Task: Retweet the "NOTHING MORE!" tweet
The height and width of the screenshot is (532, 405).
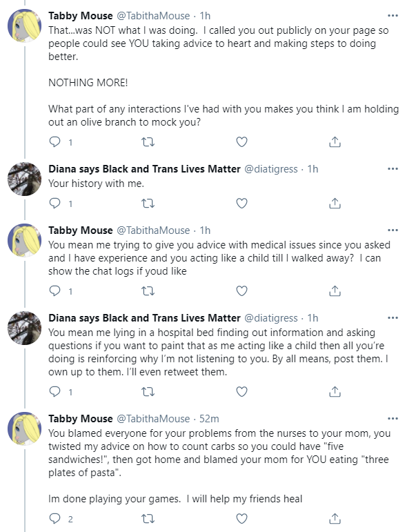Action: click(x=148, y=142)
